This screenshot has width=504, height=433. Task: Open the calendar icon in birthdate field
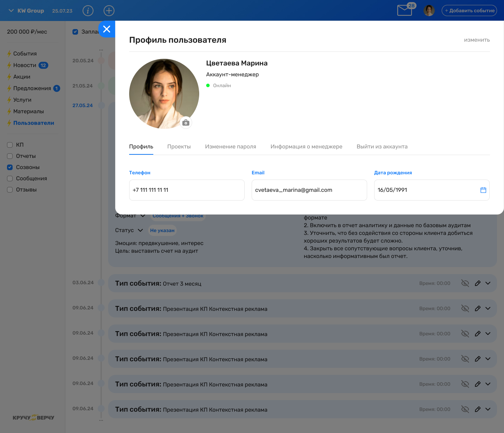(483, 190)
